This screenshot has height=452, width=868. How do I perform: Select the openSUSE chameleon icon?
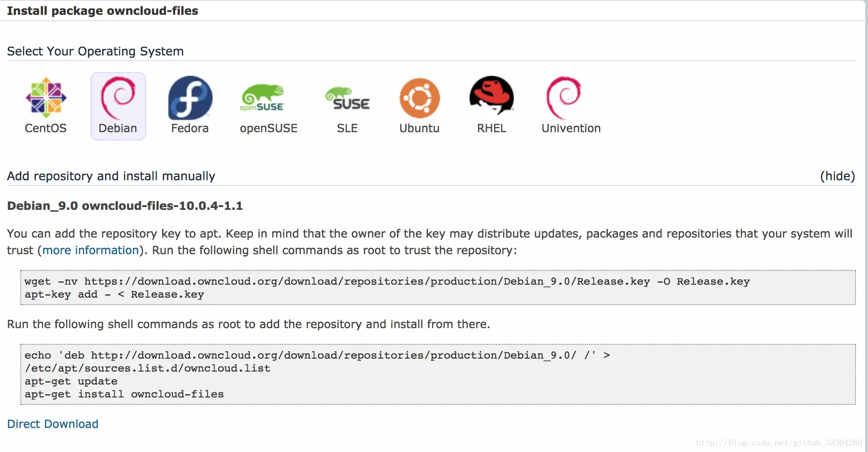pyautogui.click(x=262, y=98)
